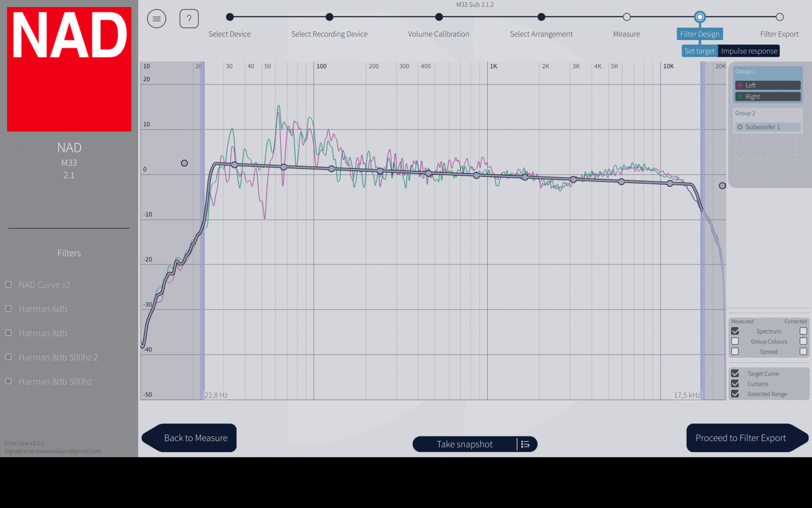Click the NAD logo image
Image resolution: width=812 pixels, height=508 pixels.
pos(69,69)
